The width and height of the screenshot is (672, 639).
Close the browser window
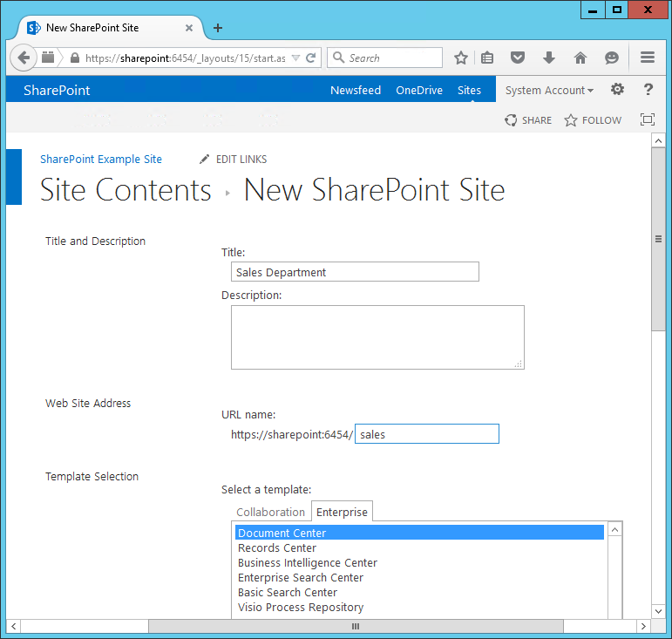[648, 10]
